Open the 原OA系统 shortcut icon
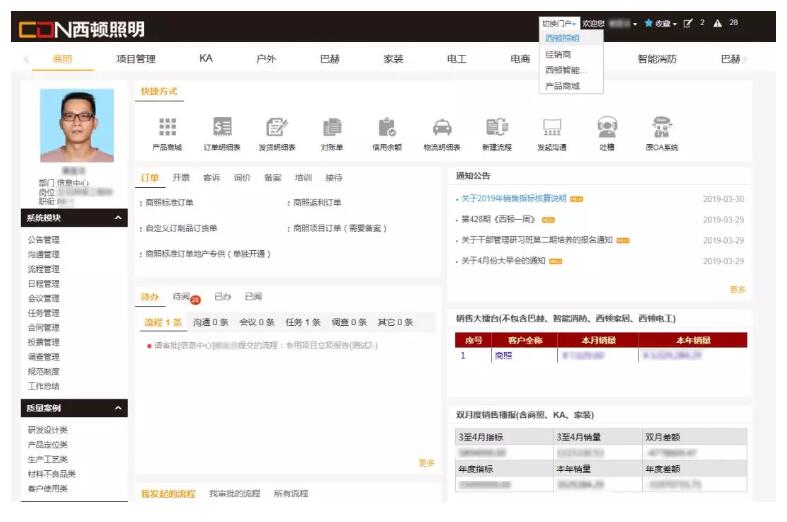The image size is (787, 522). pos(661,128)
